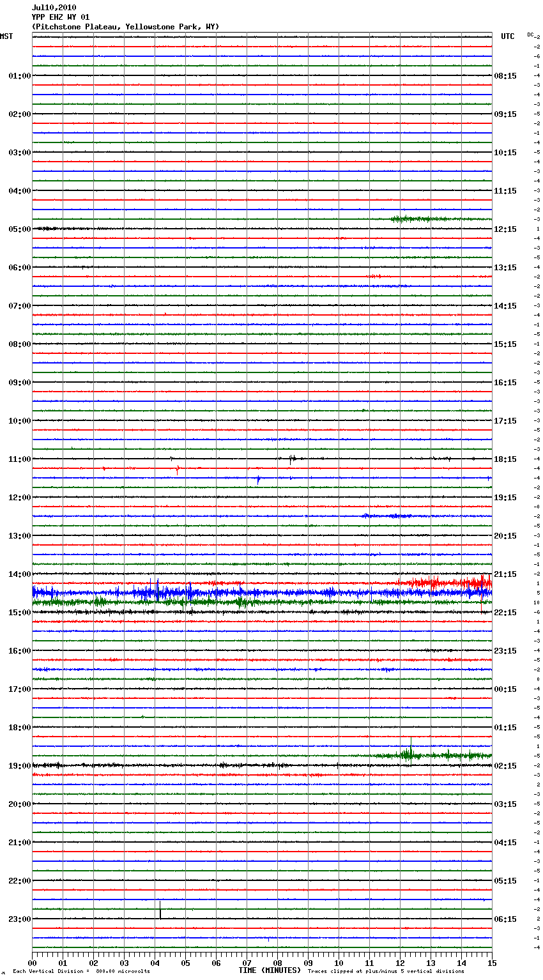This screenshot has width=543, height=980.
Task: Click the date header "Jul10,2010"
Action: tap(54, 8)
